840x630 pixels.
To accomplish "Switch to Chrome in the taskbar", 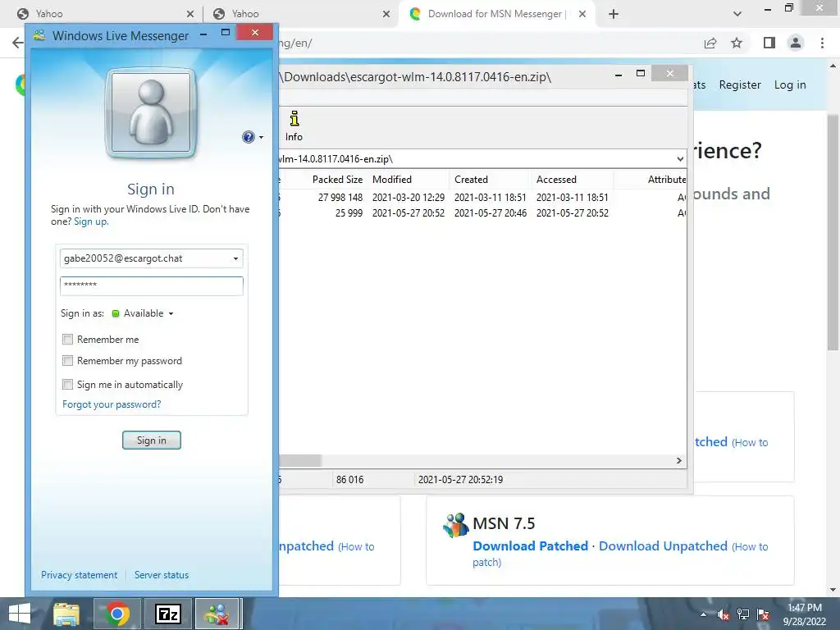I will click(x=117, y=614).
